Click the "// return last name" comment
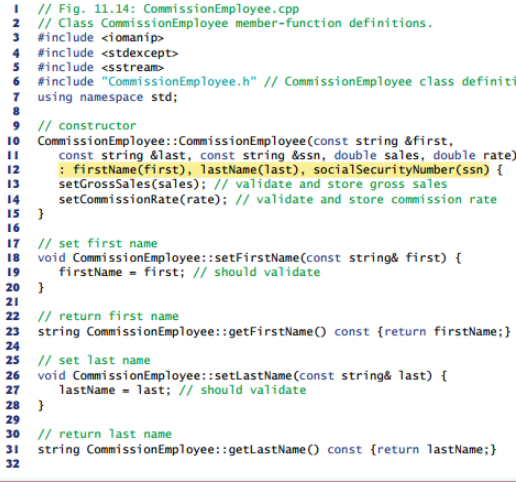Screen dimensions: 516x482 [105, 434]
